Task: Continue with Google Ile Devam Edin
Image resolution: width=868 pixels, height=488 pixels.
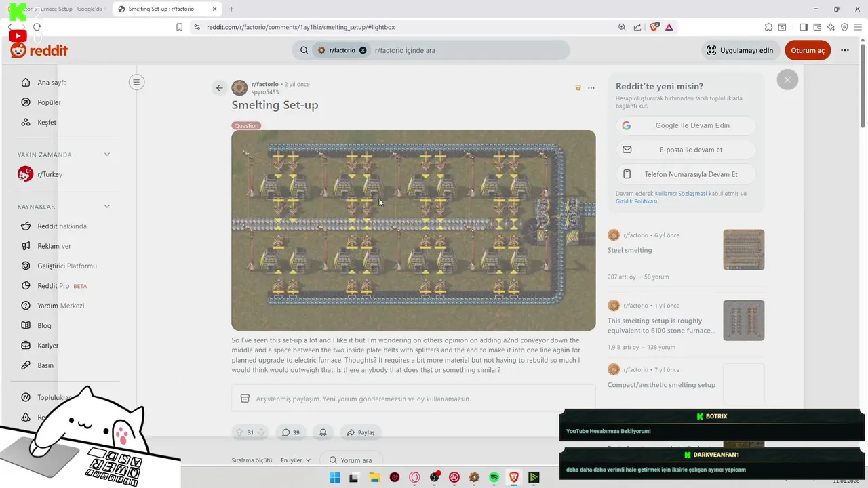Action: [686, 125]
